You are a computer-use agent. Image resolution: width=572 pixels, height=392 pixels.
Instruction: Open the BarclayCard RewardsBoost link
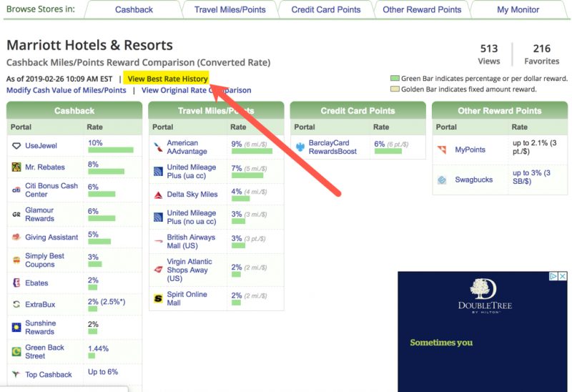click(x=332, y=147)
